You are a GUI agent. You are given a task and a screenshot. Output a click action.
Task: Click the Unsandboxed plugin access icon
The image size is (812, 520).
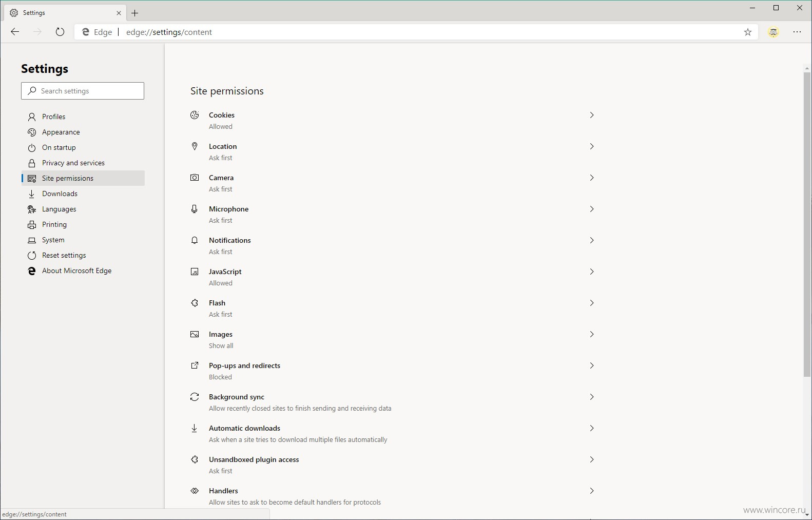(195, 459)
